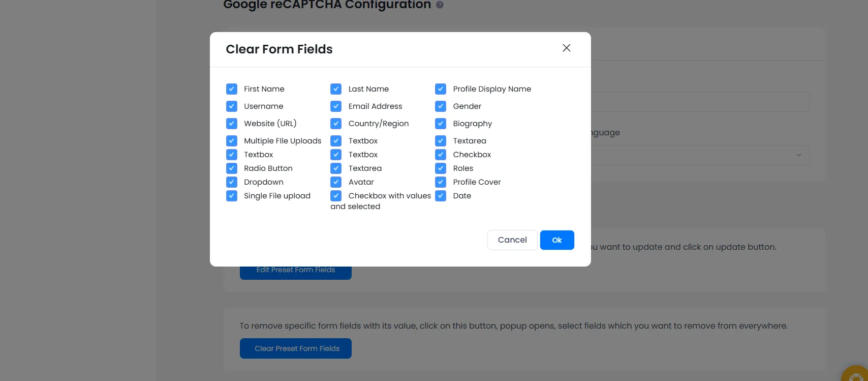Confirm with the Ok button

557,240
